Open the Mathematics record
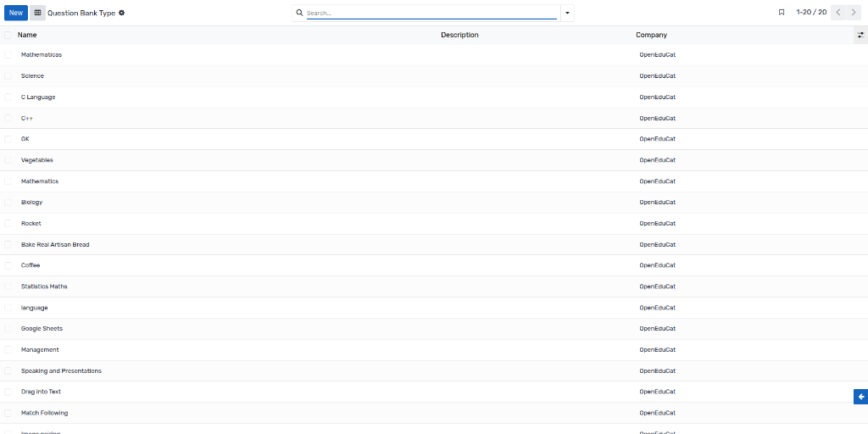This screenshot has height=434, width=868. (x=40, y=181)
